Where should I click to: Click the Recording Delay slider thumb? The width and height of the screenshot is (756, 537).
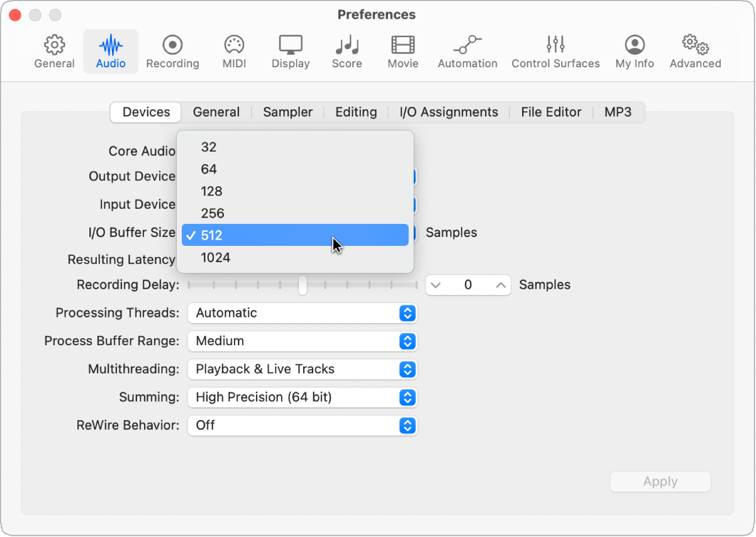[x=303, y=285]
